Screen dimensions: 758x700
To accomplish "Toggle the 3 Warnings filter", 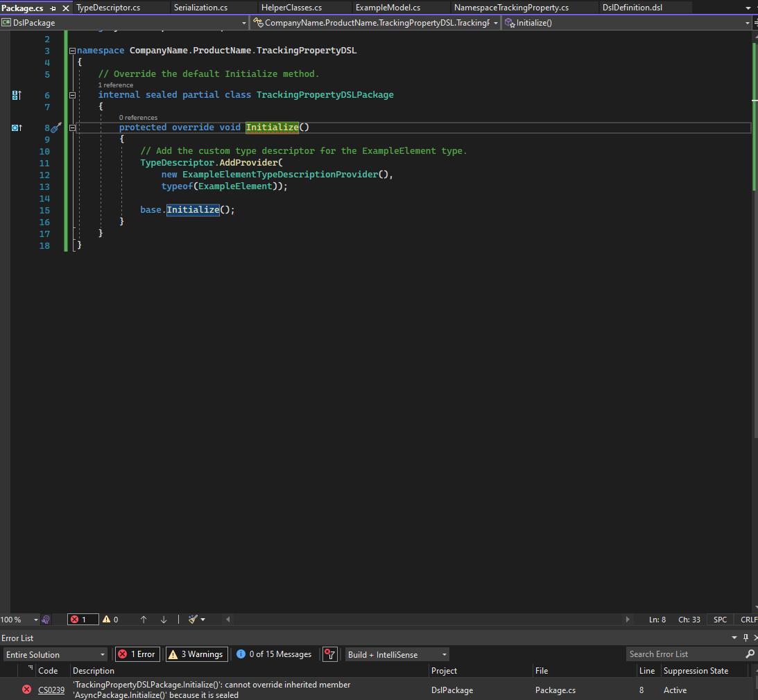I will 197,654.
